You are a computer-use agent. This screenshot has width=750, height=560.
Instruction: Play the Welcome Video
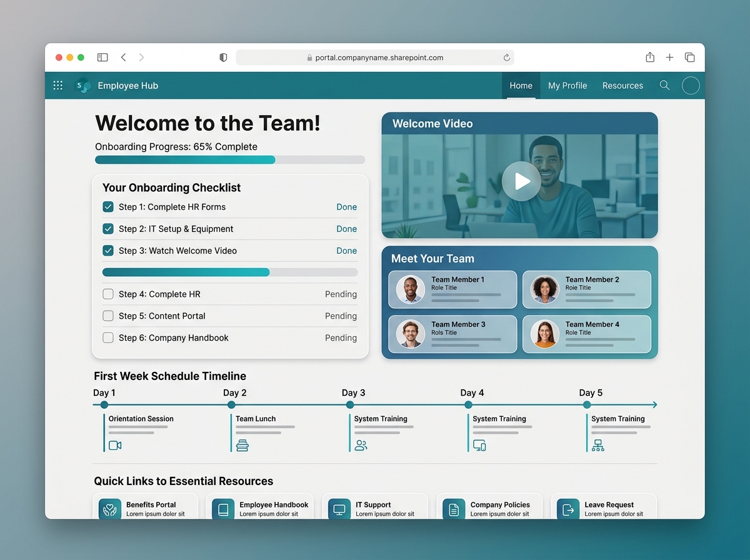coord(521,181)
